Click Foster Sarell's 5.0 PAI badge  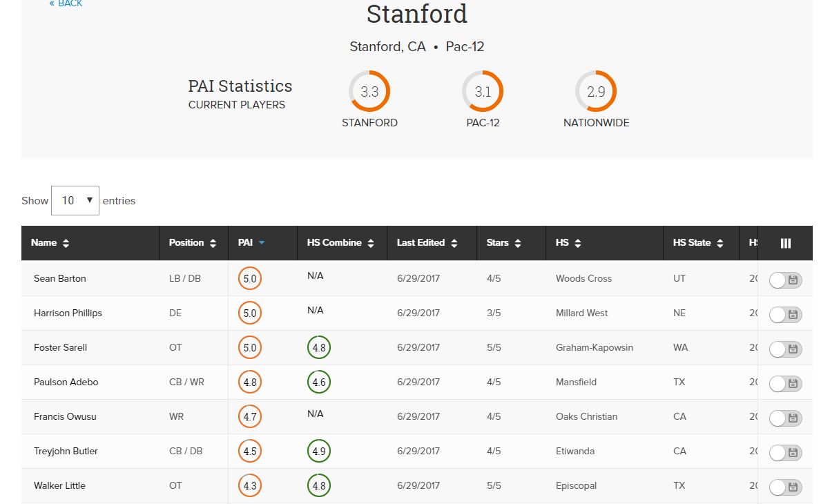coord(250,348)
